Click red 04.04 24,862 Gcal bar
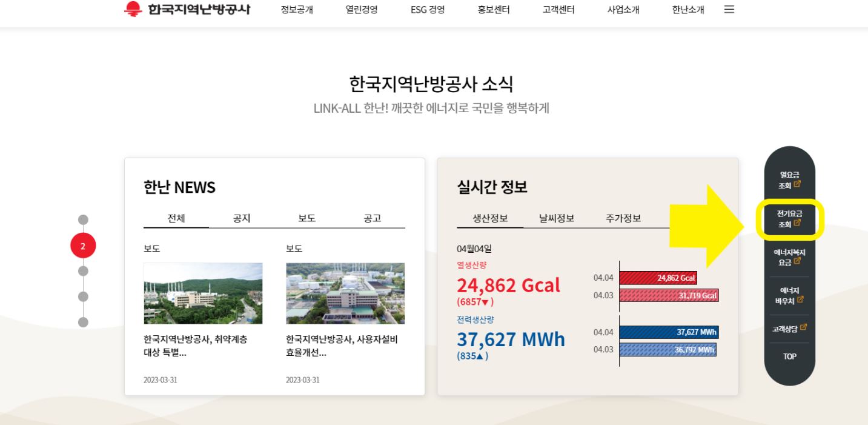The width and height of the screenshot is (868, 425). tap(658, 278)
